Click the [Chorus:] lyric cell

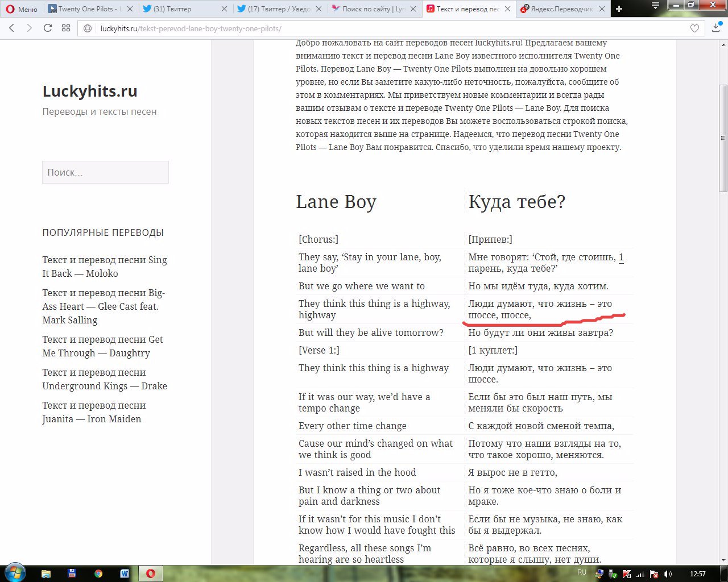tap(318, 239)
